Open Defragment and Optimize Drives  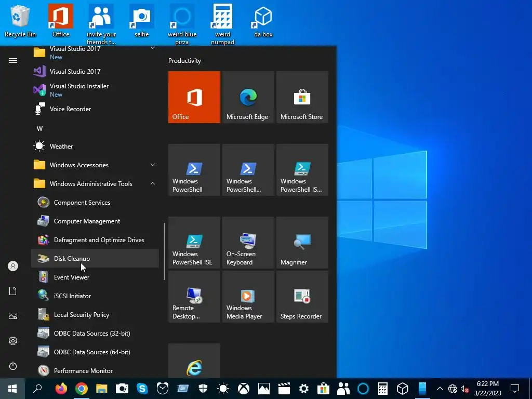point(95,240)
